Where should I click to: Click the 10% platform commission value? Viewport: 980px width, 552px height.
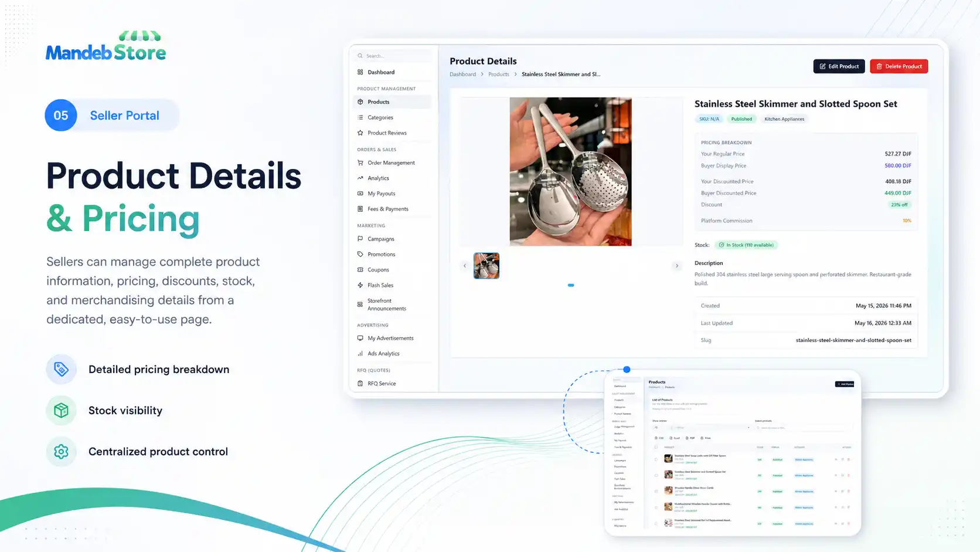[907, 221]
